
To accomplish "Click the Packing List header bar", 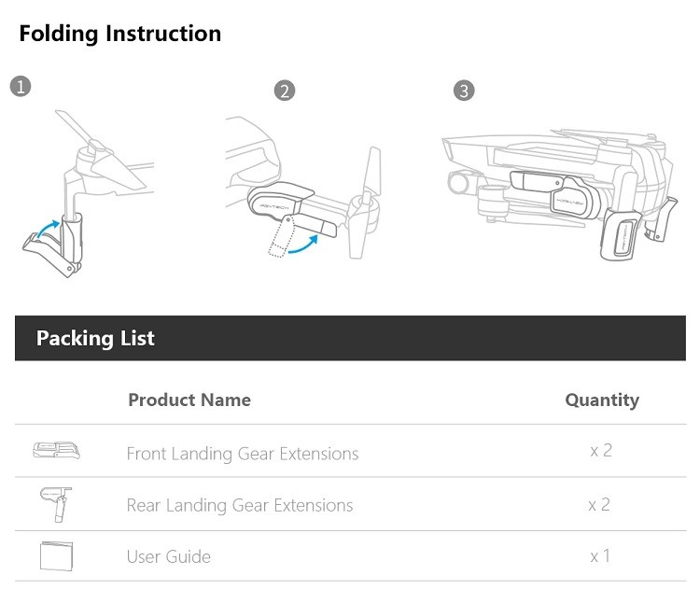I will (350, 338).
